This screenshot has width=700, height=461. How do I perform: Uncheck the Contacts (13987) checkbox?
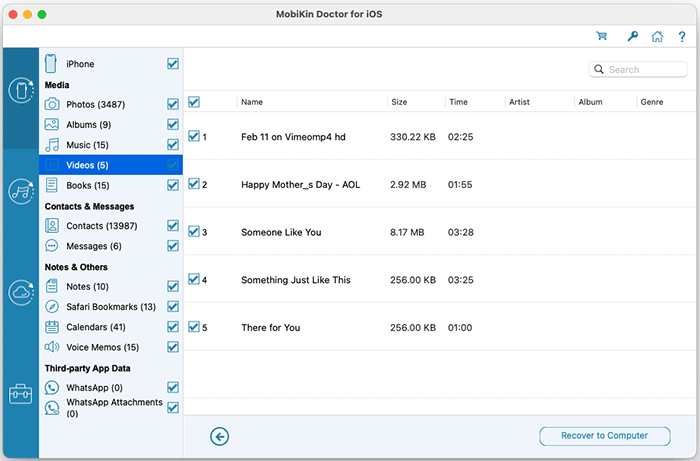point(173,226)
